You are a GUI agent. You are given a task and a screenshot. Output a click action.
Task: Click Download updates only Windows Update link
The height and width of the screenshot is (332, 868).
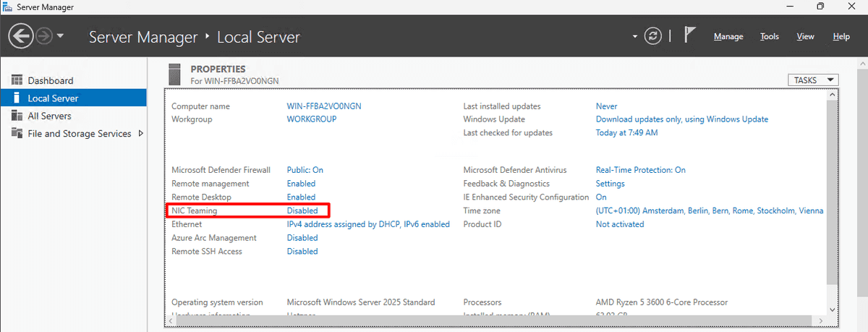[682, 119]
